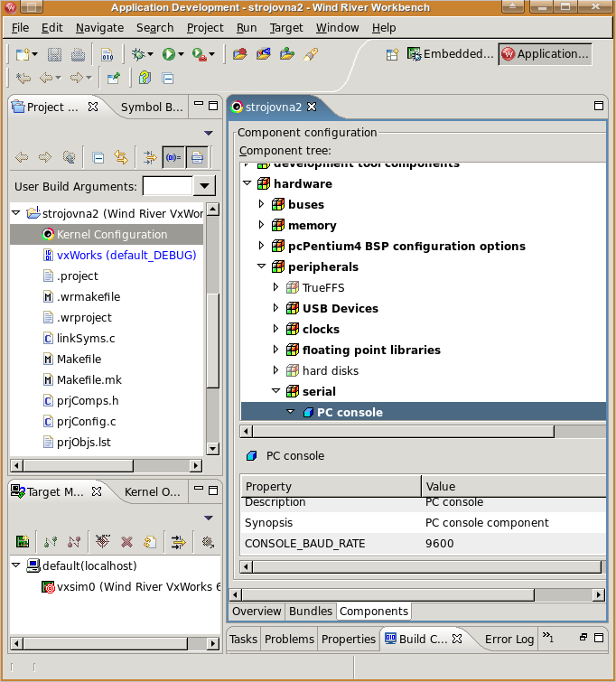Open the Target menu
The image size is (616, 682).
pos(285,28)
